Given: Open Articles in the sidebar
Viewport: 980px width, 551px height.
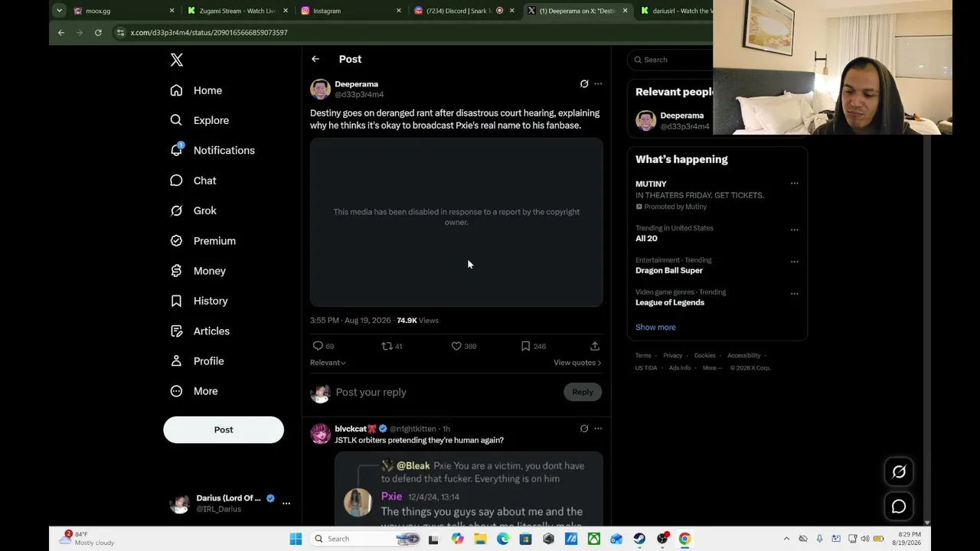Looking at the screenshot, I should [x=201, y=331].
